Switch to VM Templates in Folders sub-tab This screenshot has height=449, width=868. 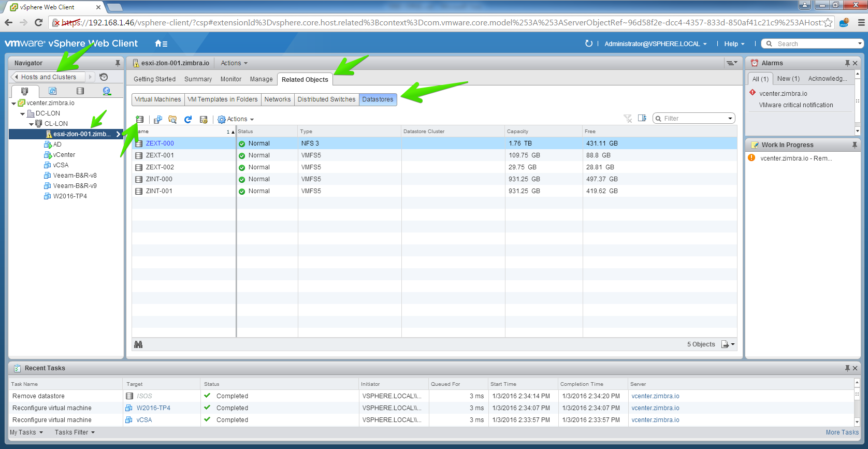(222, 99)
